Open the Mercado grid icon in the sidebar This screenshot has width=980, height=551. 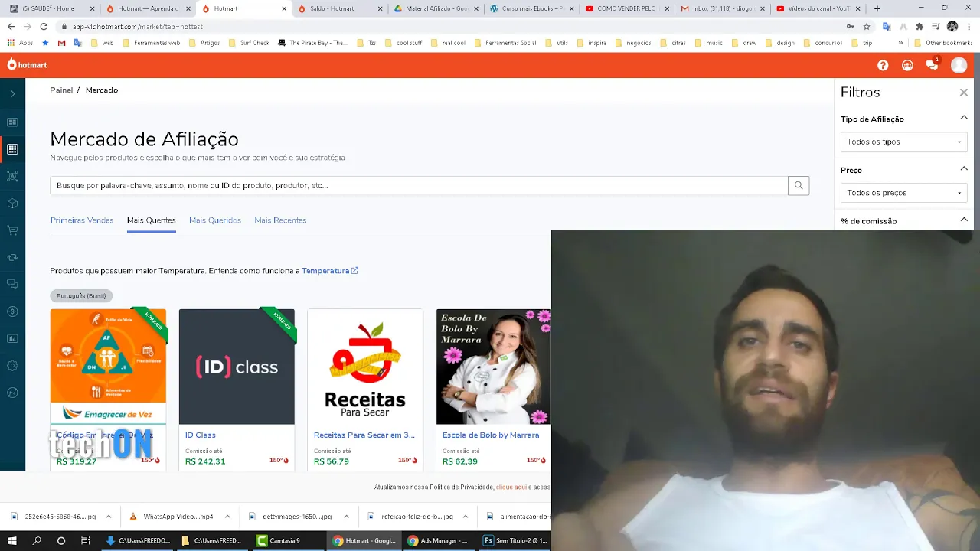tap(12, 149)
